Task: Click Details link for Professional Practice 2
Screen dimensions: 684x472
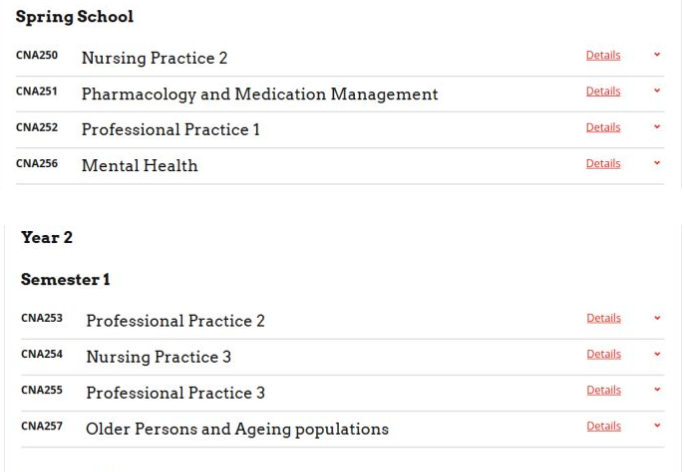Action: pyautogui.click(x=603, y=319)
